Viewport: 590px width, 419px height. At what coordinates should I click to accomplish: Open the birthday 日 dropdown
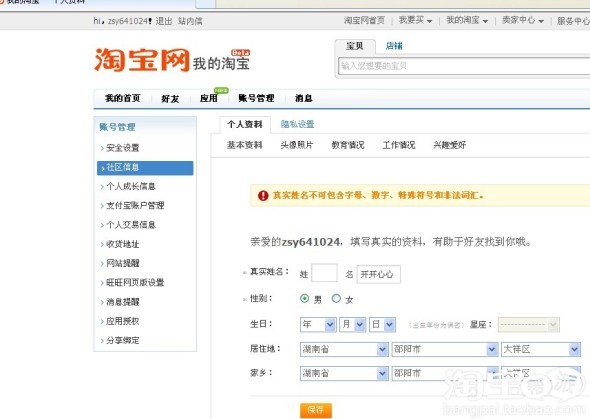(382, 325)
